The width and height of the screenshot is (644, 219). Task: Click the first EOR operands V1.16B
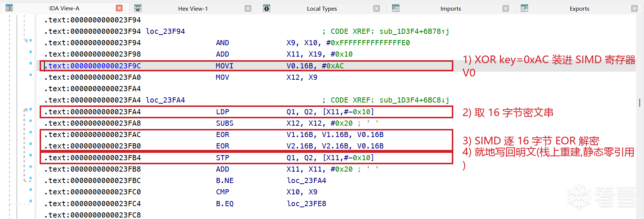pos(335,134)
